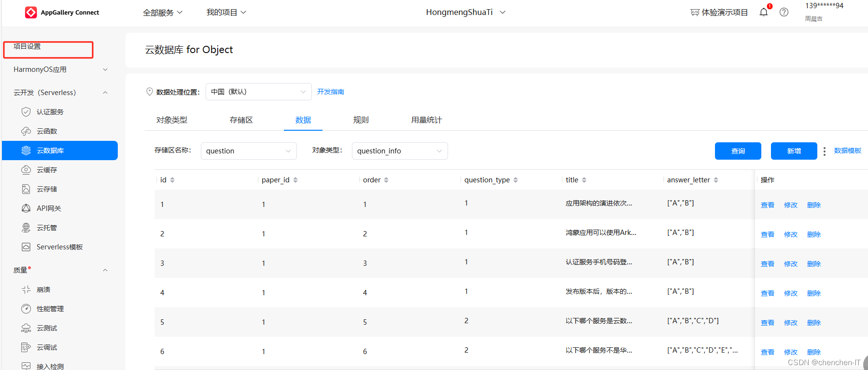Click 修改 for row id 2

(x=791, y=234)
